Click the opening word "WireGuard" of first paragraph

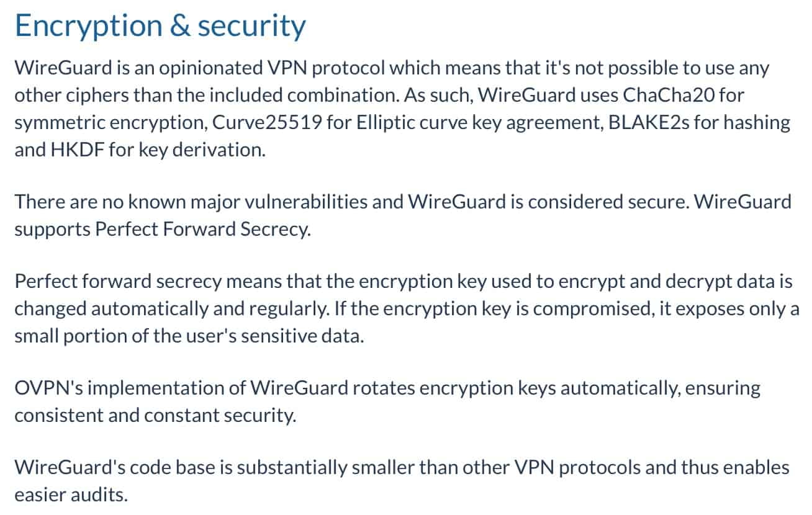(x=62, y=68)
